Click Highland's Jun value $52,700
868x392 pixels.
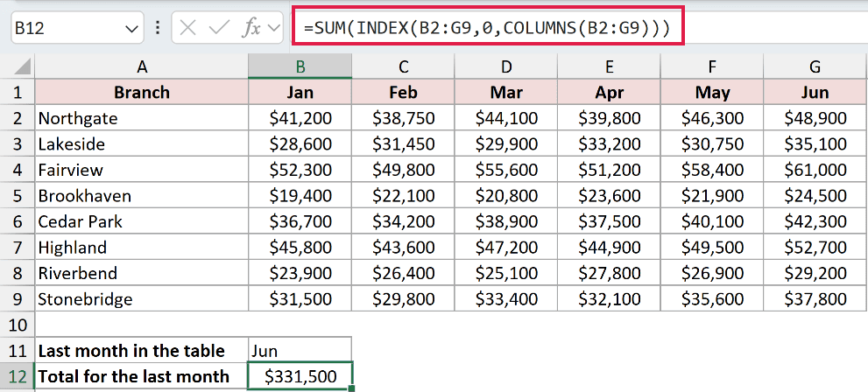pyautogui.click(x=815, y=247)
